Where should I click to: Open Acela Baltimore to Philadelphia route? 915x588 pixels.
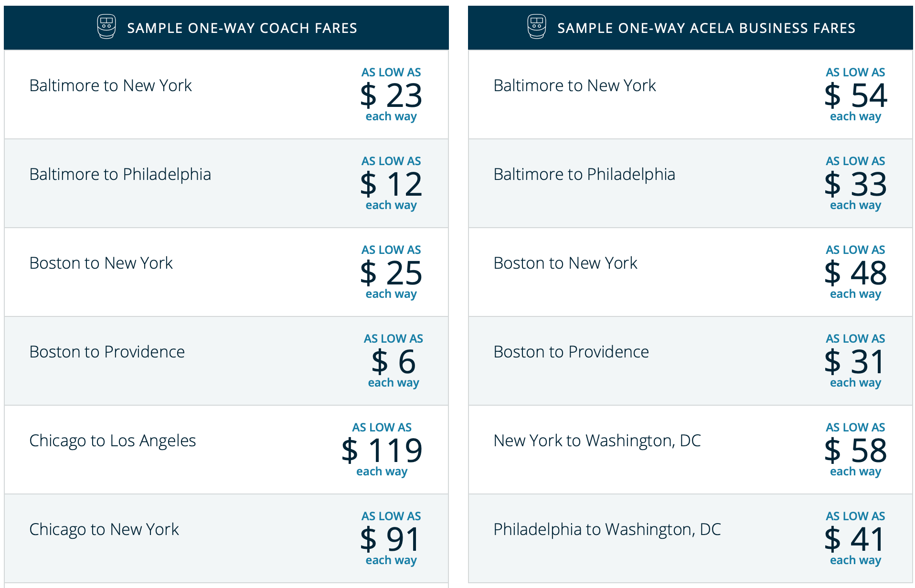coord(584,175)
